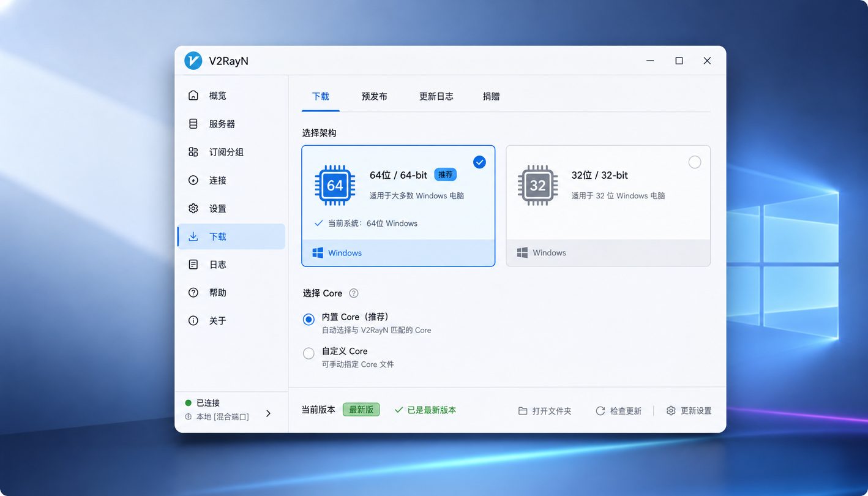Open 订阅分组 in sidebar
868x496 pixels.
click(231, 152)
